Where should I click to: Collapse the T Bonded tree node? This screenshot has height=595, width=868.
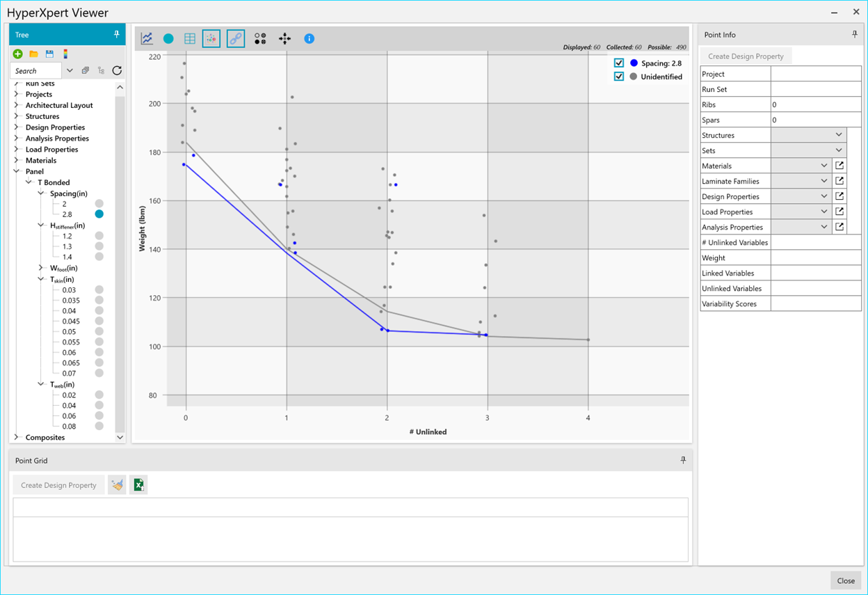(29, 182)
